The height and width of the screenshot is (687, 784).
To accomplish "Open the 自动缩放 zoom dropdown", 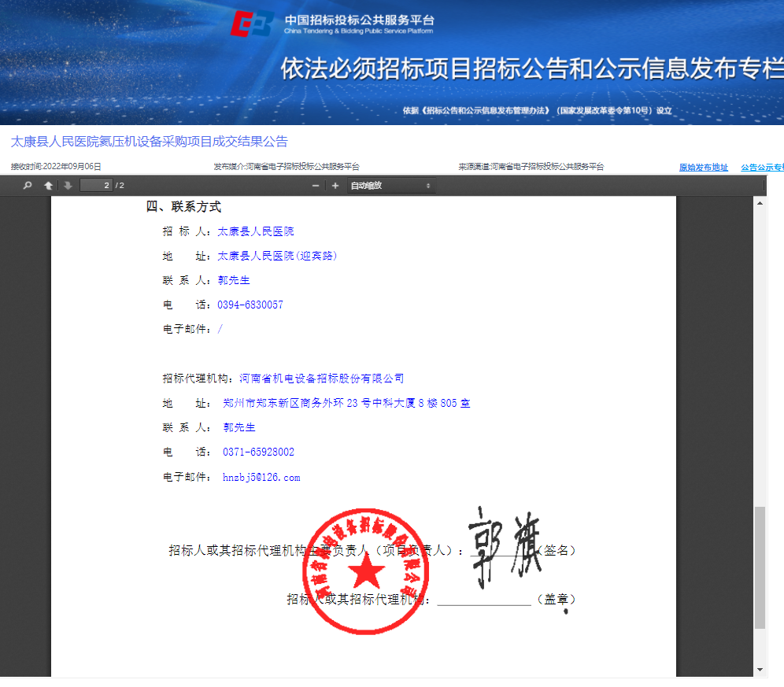I will click(x=391, y=186).
